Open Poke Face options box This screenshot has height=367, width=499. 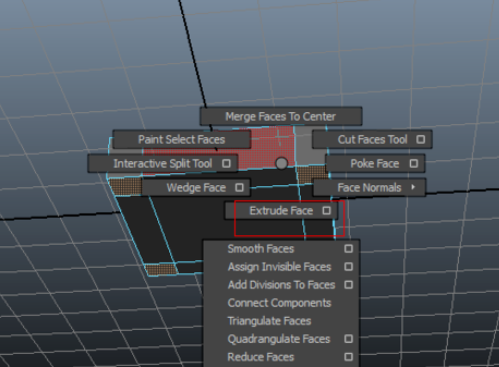[413, 163]
